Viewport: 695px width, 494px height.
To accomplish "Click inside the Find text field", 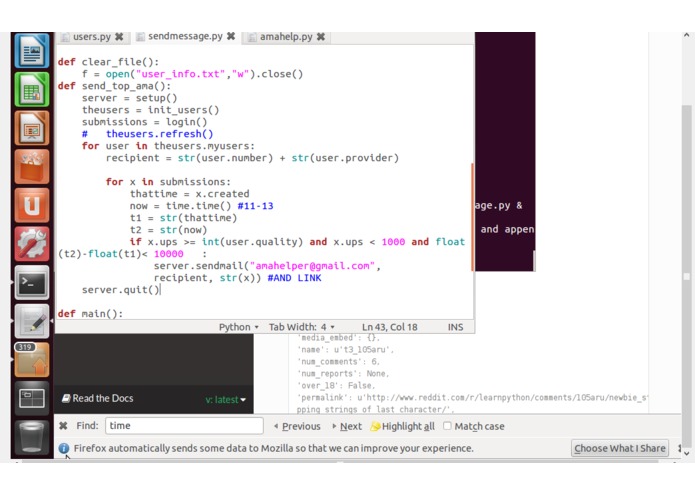I will (x=184, y=426).
